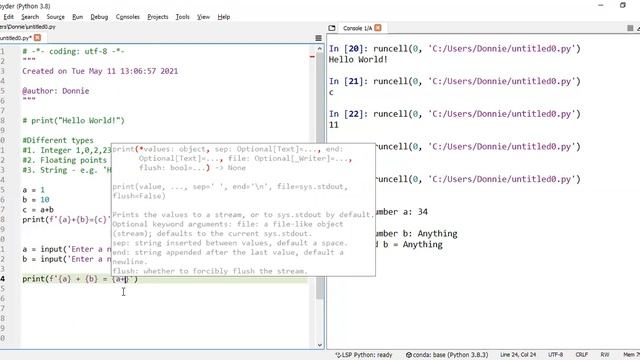Click the RW permission status entry
This screenshot has width=640, height=360.
coord(605,355)
